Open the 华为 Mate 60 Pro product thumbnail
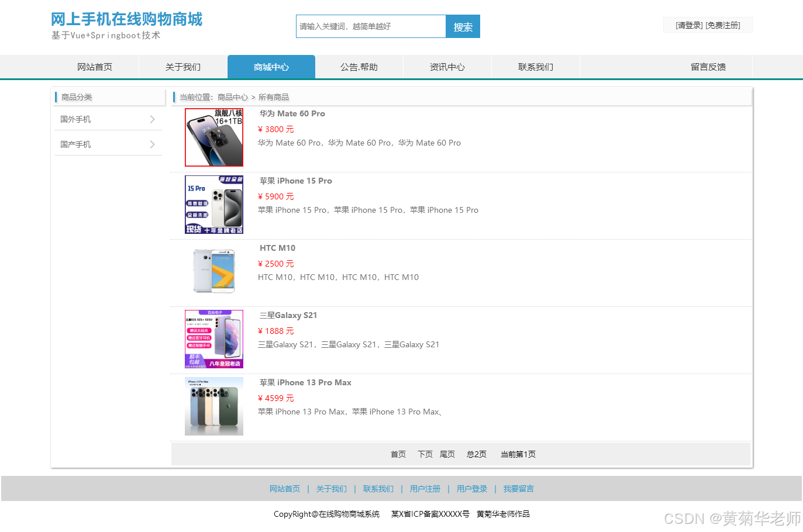 (214, 137)
